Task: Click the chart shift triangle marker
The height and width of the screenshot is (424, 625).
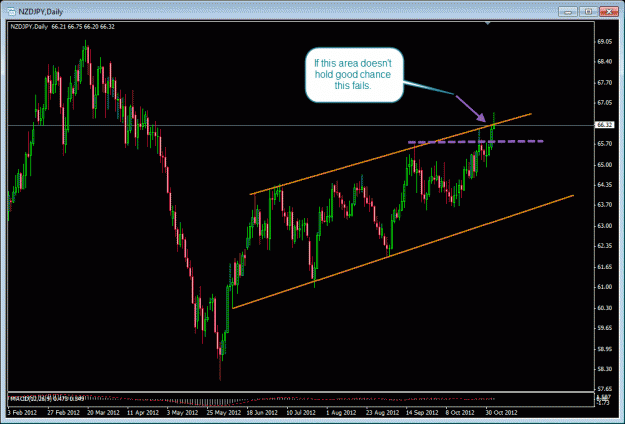Action: tap(487, 24)
